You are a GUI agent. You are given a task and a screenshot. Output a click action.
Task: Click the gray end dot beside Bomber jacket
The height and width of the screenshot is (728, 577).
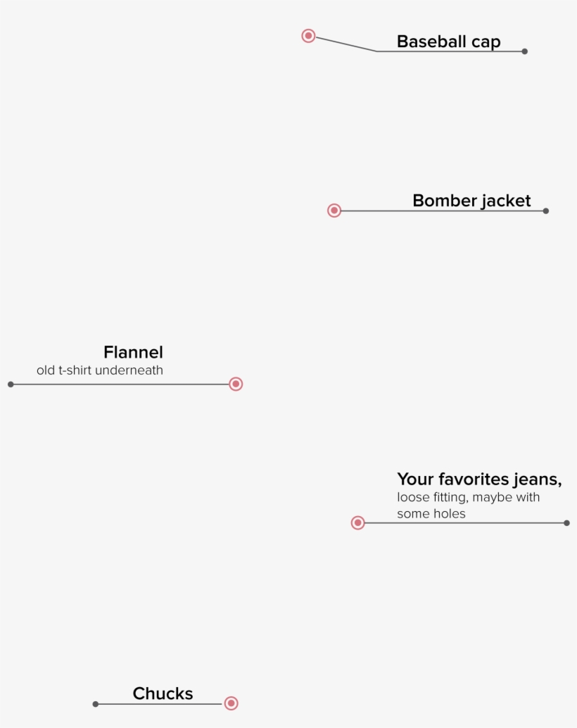click(x=545, y=211)
